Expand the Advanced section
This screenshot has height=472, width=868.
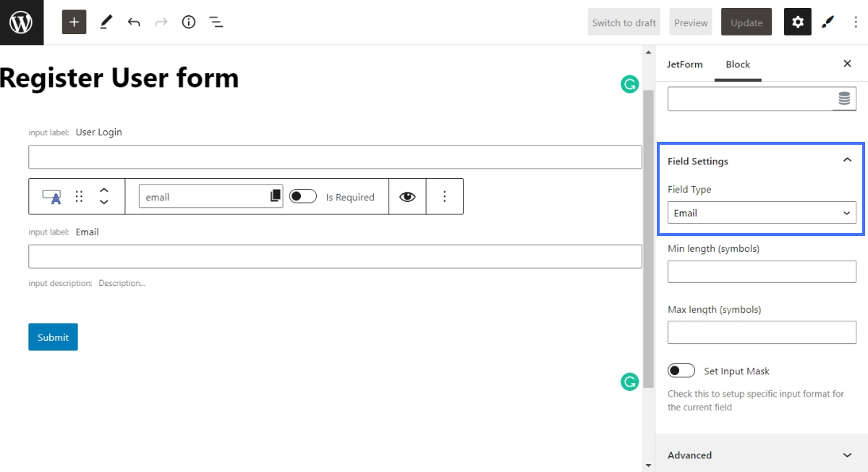[846, 455]
